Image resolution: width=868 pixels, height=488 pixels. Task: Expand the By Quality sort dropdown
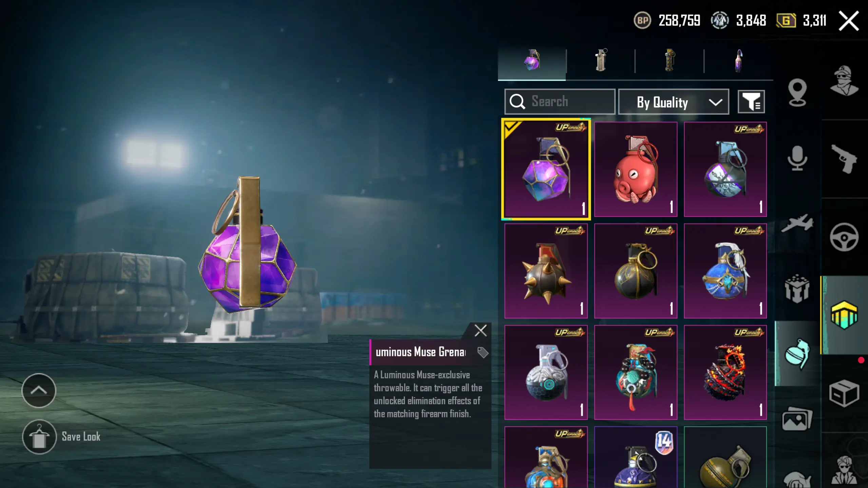pos(673,102)
